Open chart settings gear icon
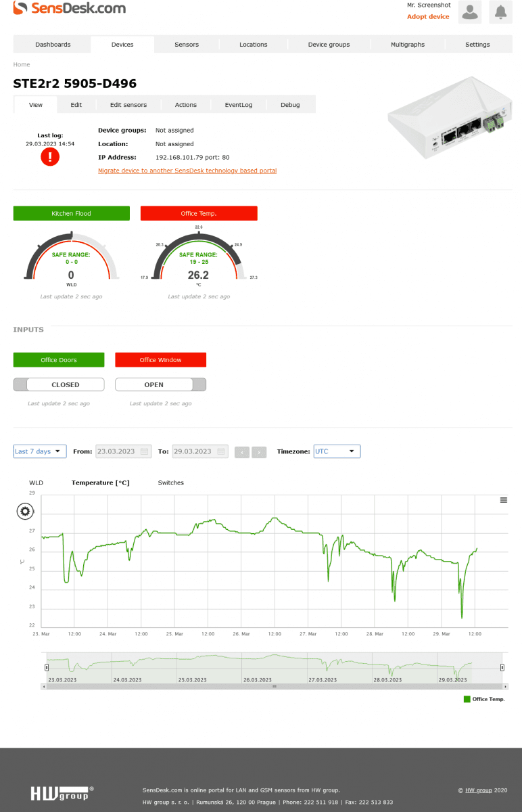Image resolution: width=522 pixels, height=812 pixels. tap(25, 512)
